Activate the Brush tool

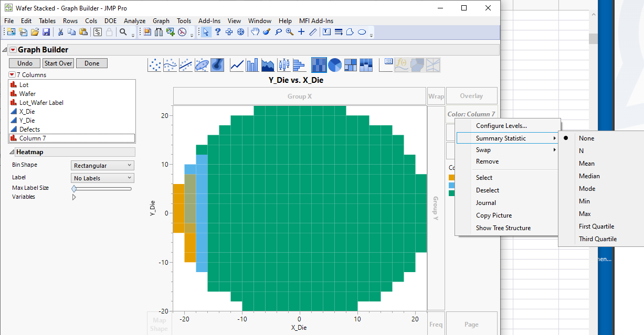(x=268, y=32)
